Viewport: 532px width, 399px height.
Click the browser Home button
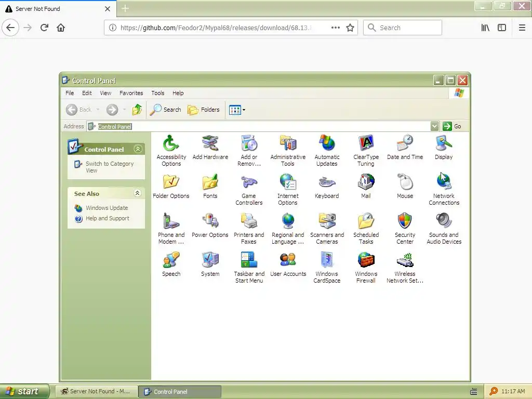[61, 28]
